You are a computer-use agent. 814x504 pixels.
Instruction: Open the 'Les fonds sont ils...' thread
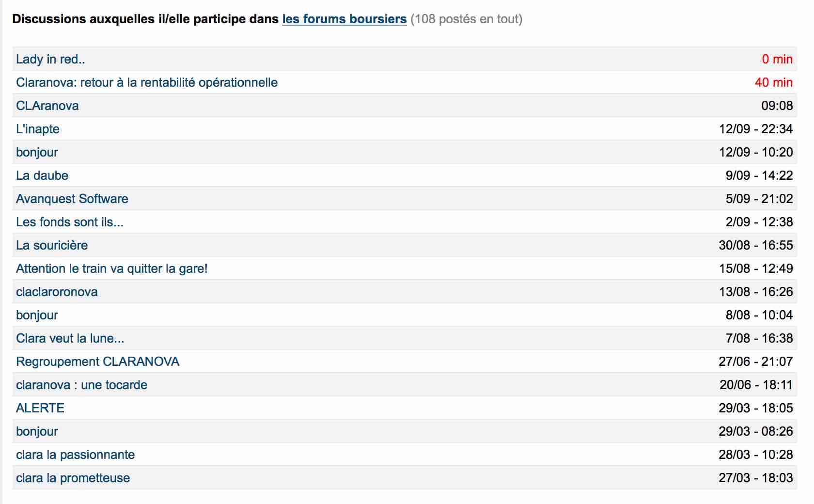(70, 222)
